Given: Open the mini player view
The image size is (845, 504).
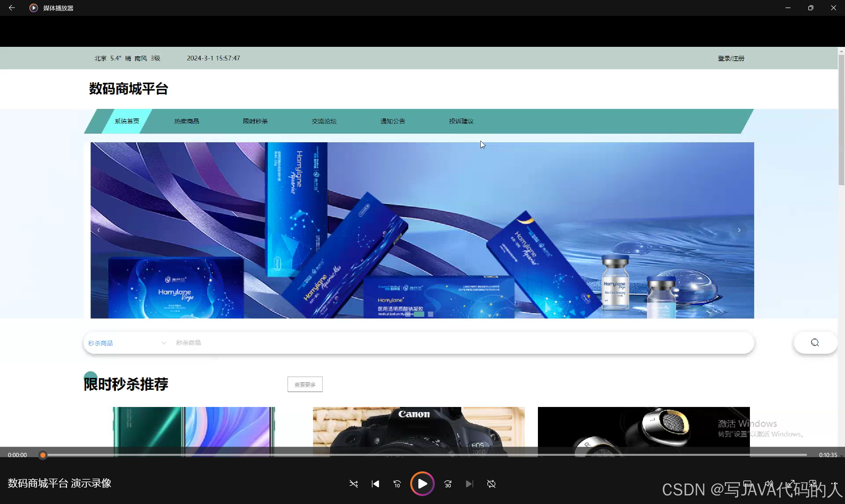Looking at the screenshot, I should tap(812, 483).
